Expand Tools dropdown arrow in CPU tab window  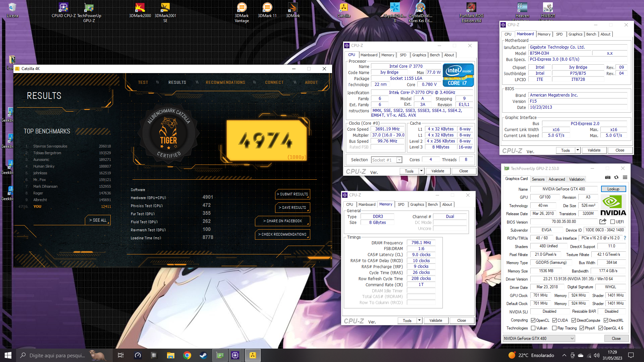coord(421,171)
